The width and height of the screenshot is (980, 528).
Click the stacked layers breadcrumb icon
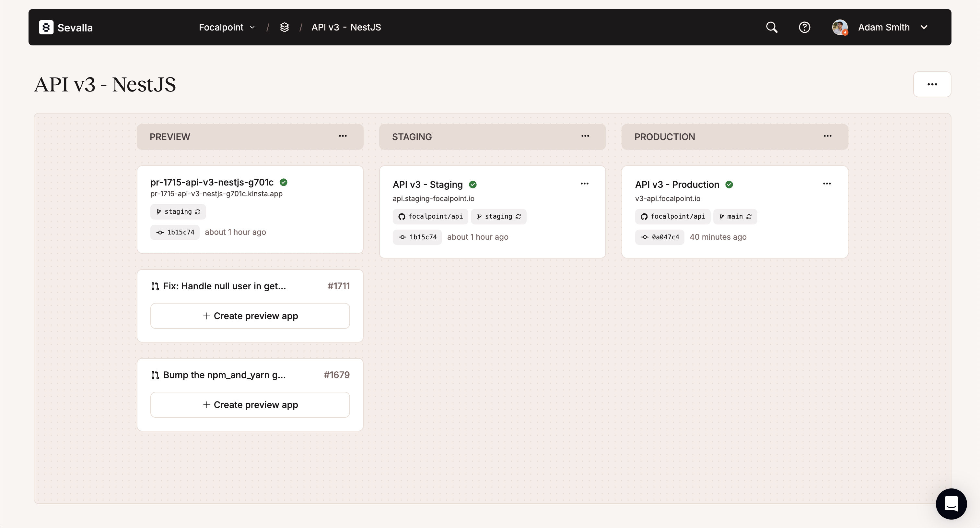coord(284,27)
